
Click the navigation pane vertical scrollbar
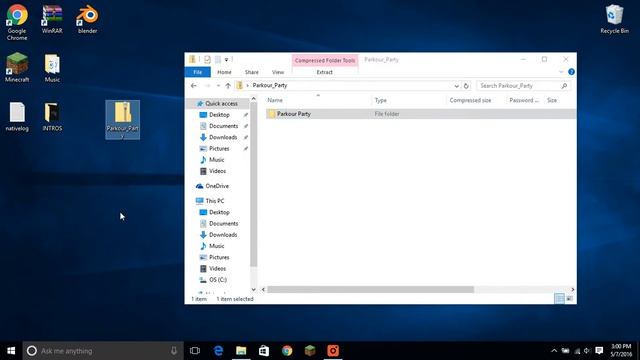click(253, 184)
